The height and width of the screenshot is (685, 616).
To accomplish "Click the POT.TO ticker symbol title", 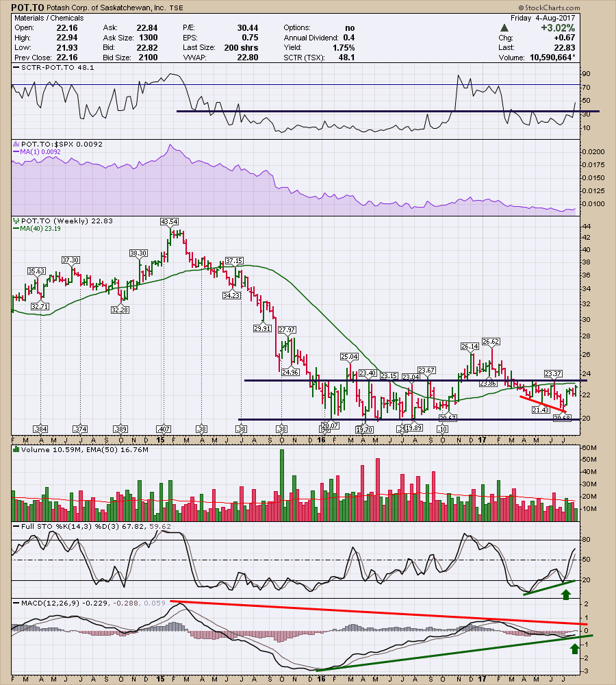I will (27, 8).
